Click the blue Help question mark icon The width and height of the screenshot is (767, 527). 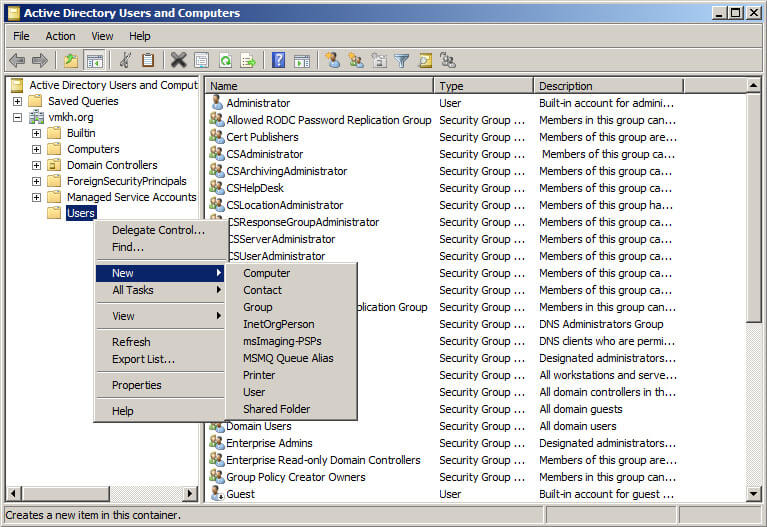pyautogui.click(x=278, y=60)
